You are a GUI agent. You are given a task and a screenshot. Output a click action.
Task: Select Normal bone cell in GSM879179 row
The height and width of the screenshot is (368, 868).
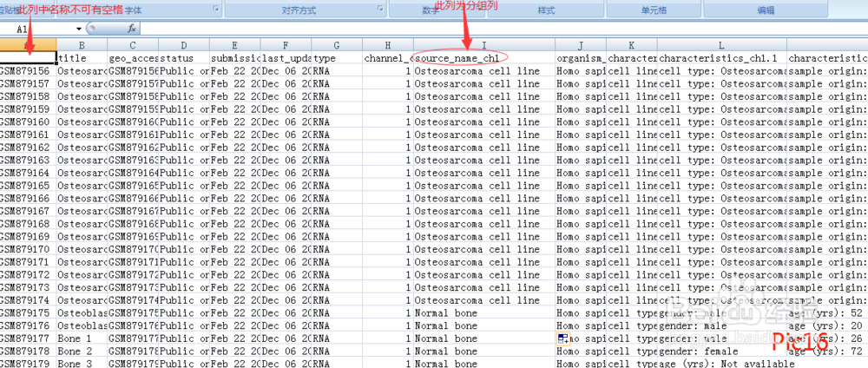click(483, 364)
